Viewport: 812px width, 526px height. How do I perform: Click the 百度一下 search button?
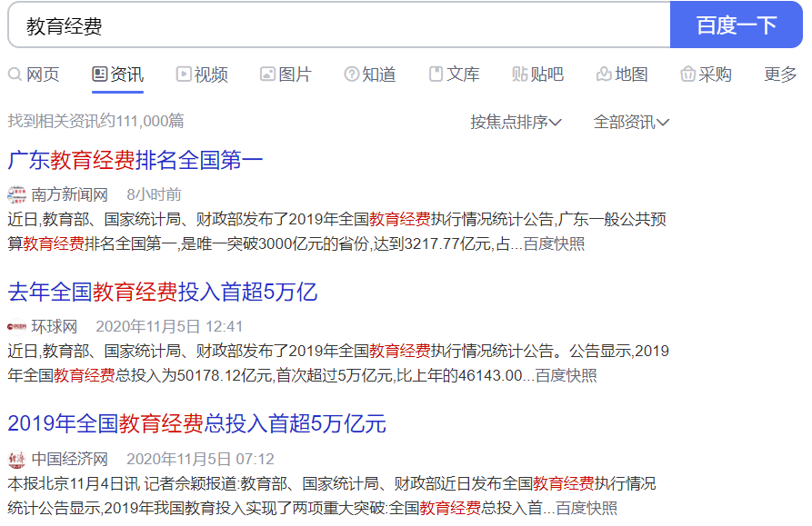(x=737, y=25)
